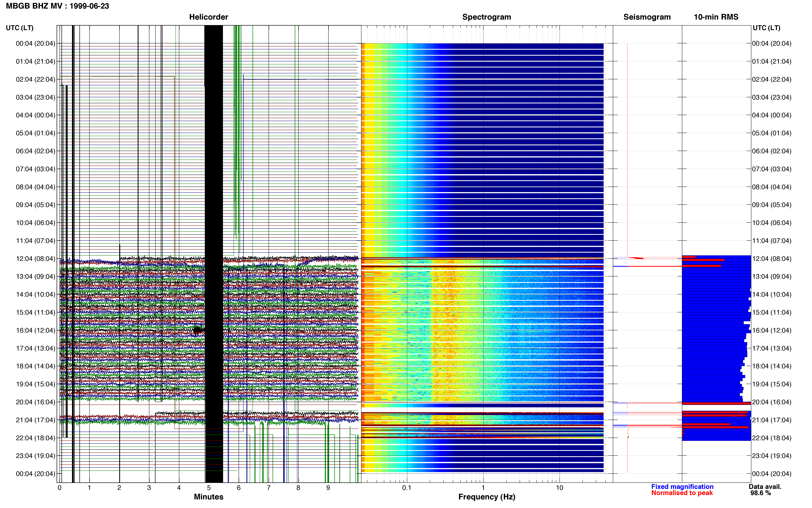Screen dimensions: 812x508
Task: Click right axis time 09:04 (05:04)
Action: click(x=772, y=205)
